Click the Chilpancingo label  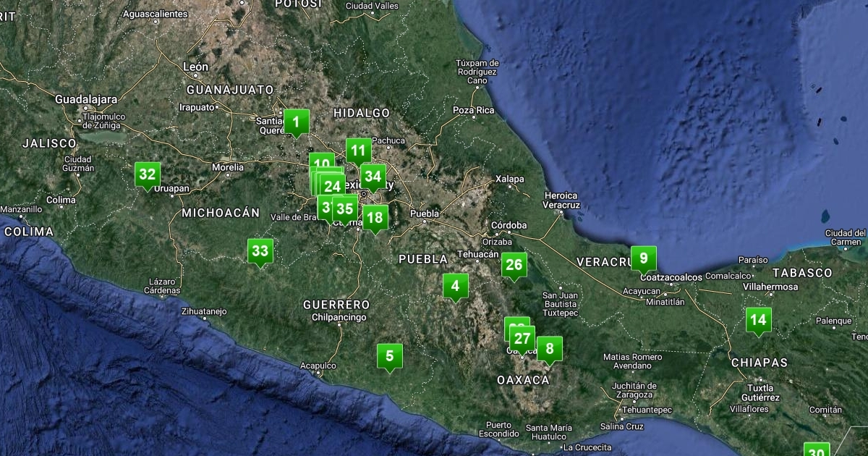click(339, 317)
